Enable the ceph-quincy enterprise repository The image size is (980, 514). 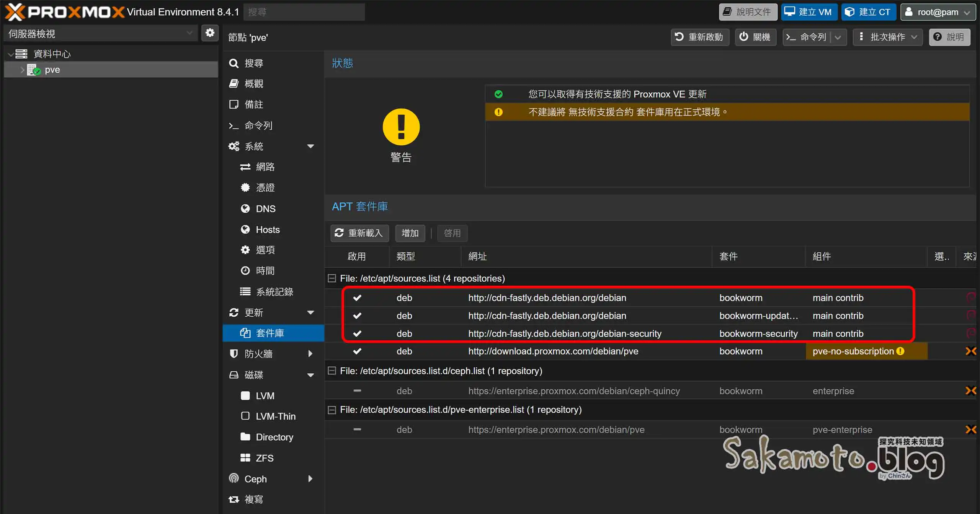click(357, 390)
